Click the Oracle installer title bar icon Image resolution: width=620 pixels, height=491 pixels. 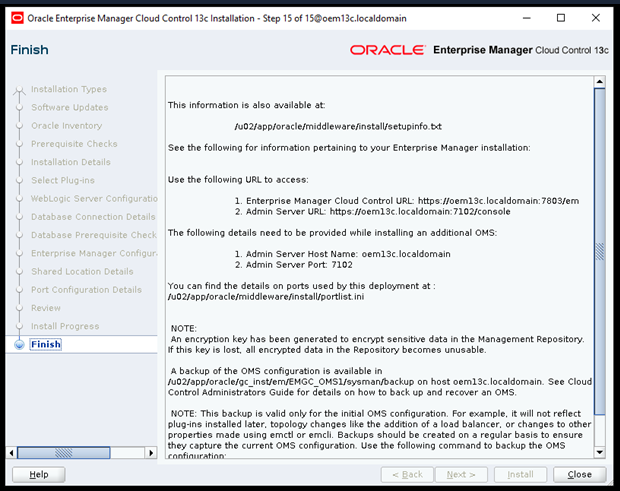[x=17, y=18]
